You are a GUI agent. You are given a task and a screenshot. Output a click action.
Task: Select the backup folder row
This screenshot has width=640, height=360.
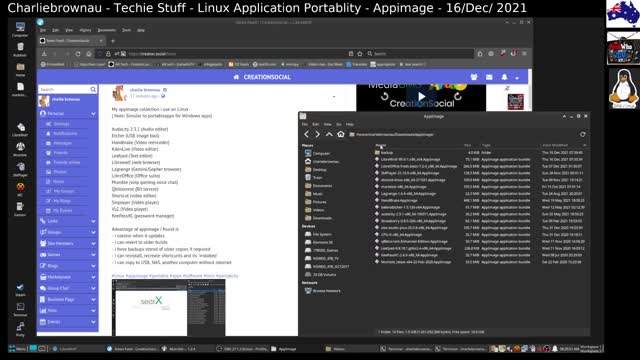click(480, 153)
